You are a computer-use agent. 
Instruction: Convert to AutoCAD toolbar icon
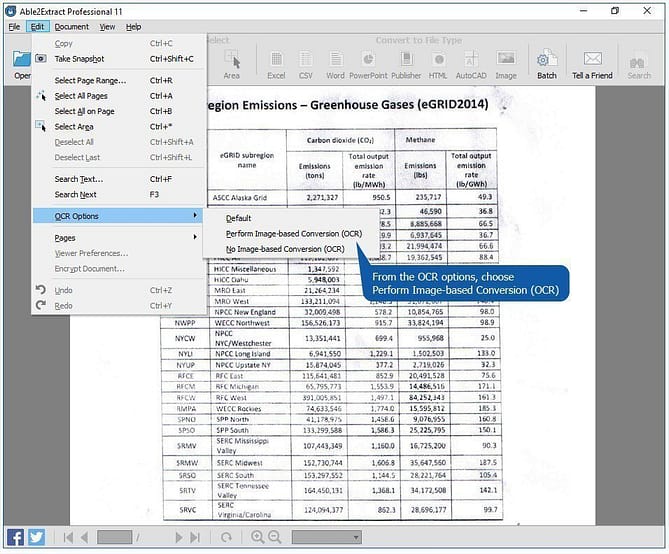[471, 59]
